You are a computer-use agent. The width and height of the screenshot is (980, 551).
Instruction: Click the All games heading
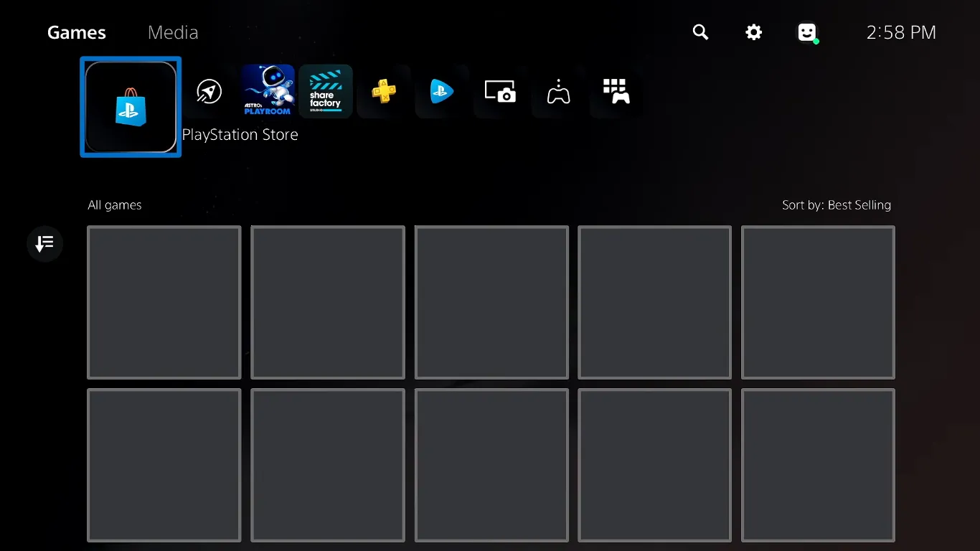pos(115,205)
